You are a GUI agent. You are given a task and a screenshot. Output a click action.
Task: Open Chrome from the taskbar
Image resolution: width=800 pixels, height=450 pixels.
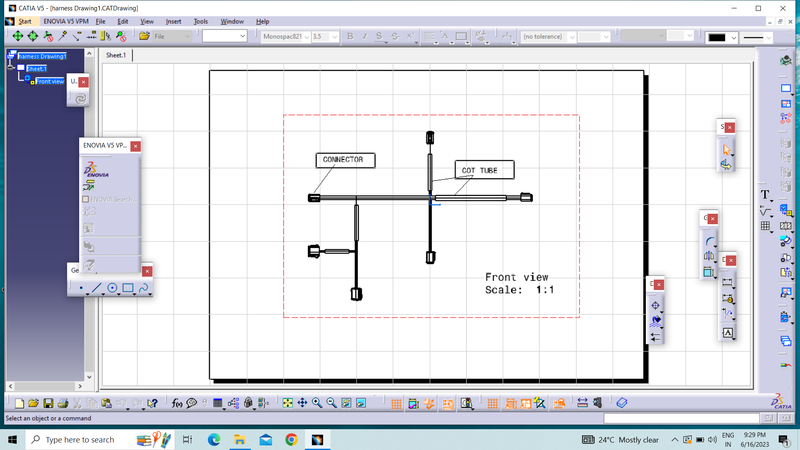(x=291, y=440)
